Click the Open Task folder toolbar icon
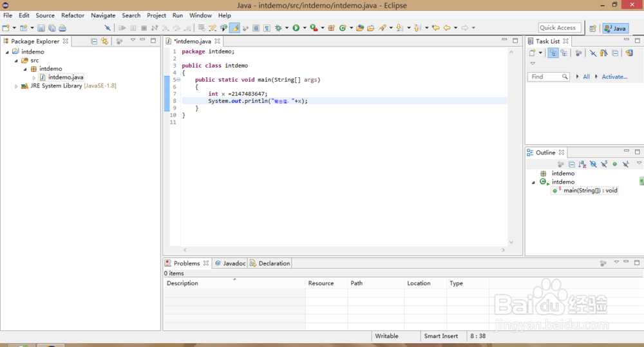Image resolution: width=644 pixels, height=347 pixels. (371, 28)
